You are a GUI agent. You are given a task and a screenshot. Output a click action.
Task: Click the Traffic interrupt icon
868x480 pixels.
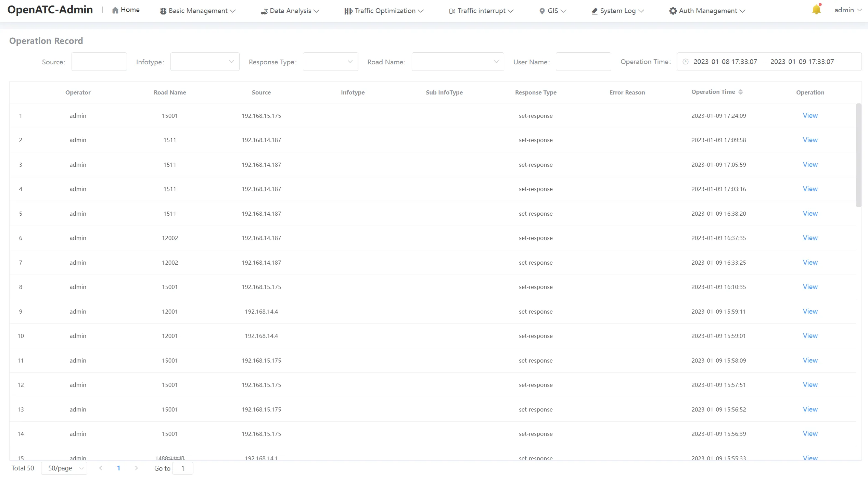tap(452, 11)
